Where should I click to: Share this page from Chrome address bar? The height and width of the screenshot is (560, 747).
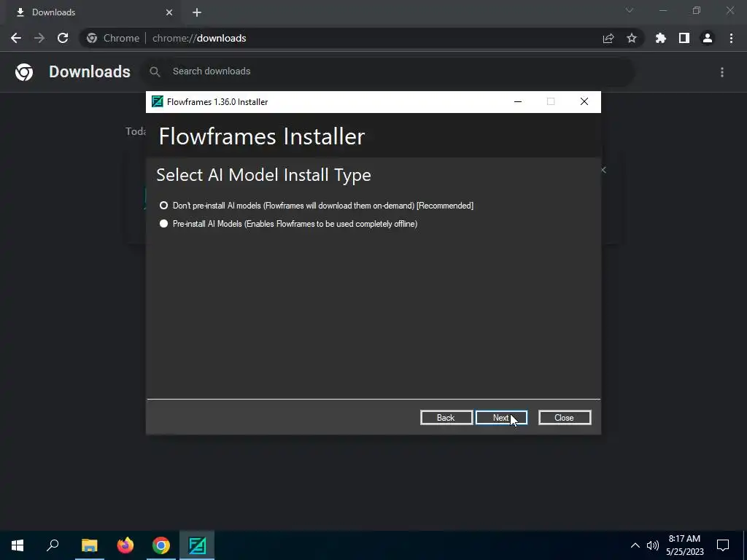pos(608,38)
